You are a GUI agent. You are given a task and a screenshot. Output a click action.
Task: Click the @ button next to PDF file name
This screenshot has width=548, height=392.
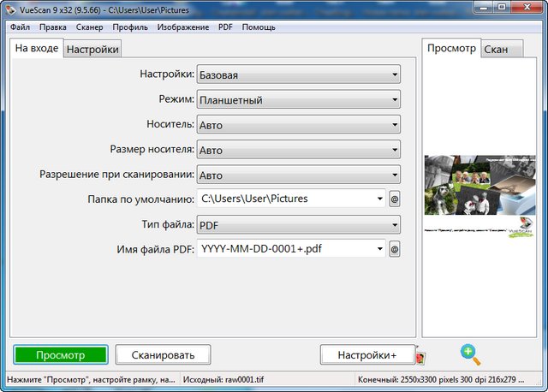point(395,249)
